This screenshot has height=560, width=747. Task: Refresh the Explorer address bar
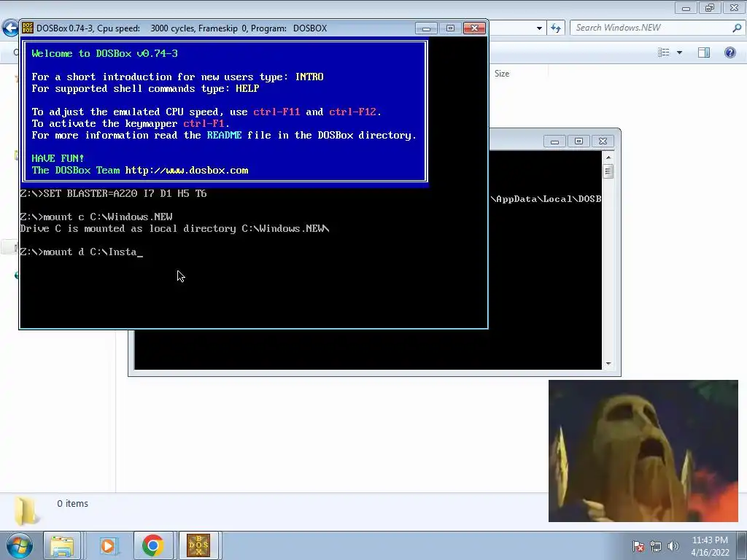[x=555, y=28]
